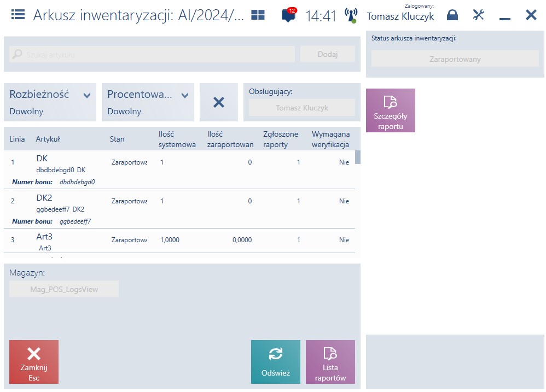Minimize the application window
Screen dimensions: 546x392
pos(504,19)
